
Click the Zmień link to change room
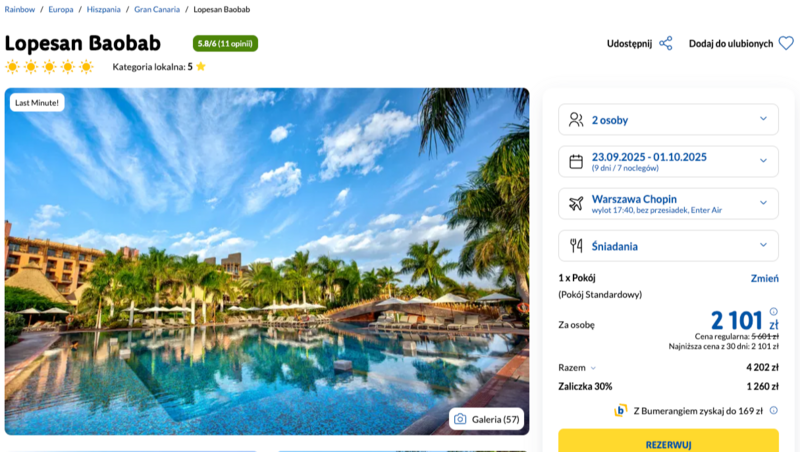pyautogui.click(x=764, y=278)
